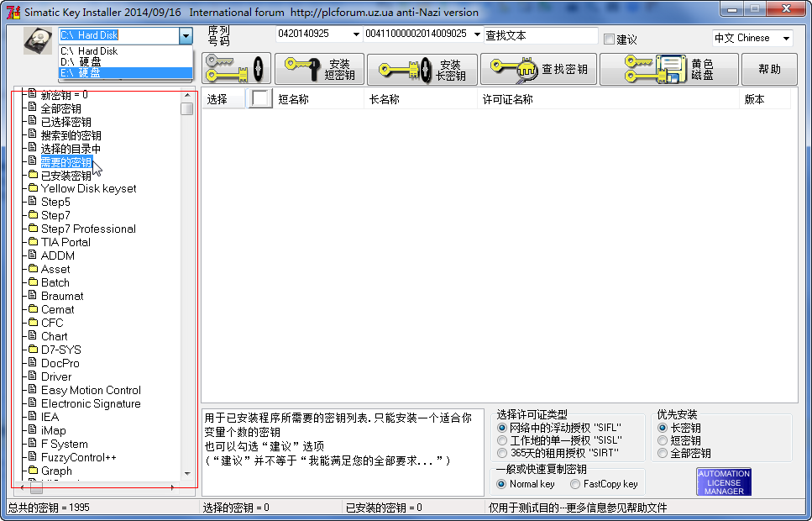
Task: Click the Electronic Signature document icon
Action: tap(33, 403)
